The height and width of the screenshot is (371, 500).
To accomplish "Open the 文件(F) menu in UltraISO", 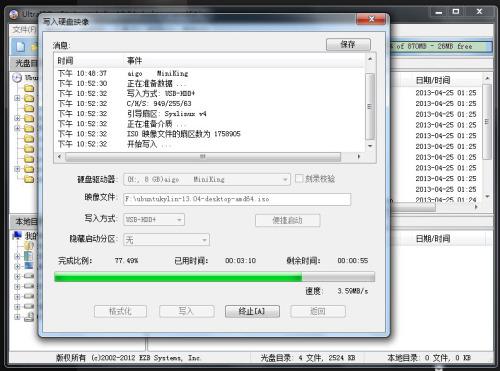I will click(x=24, y=30).
